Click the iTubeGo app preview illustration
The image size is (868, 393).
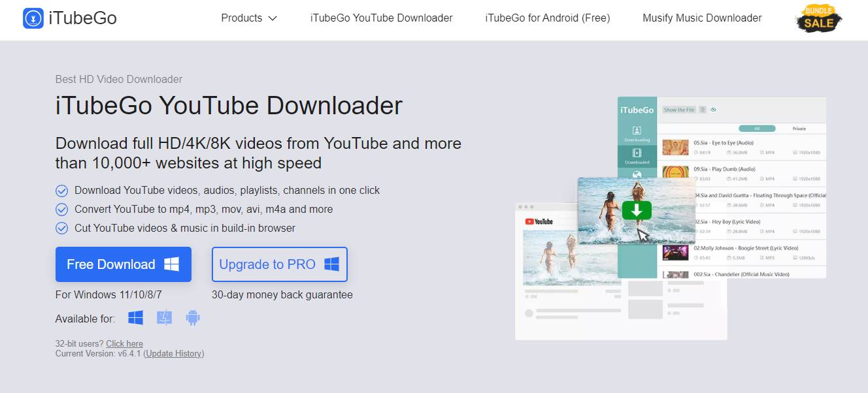[x=671, y=218]
